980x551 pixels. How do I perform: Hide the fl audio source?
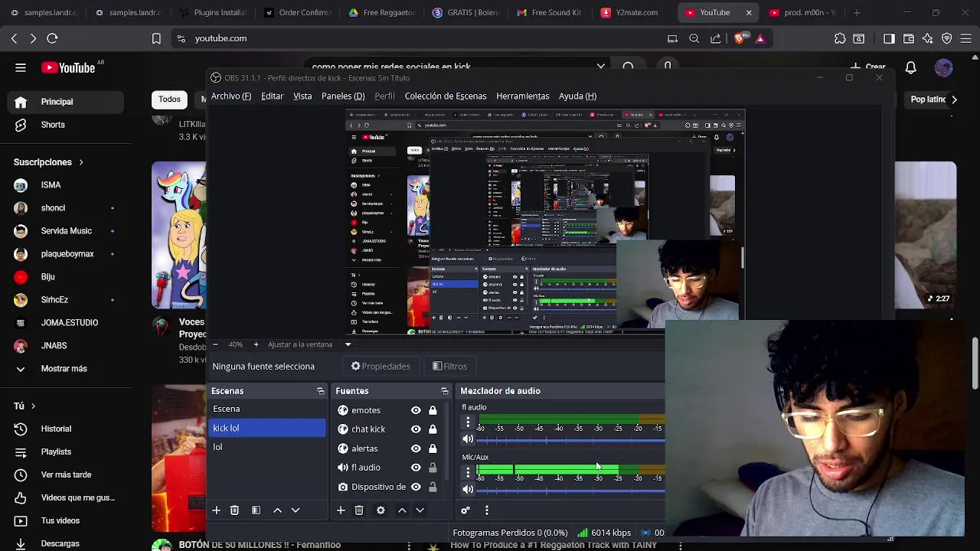click(416, 468)
